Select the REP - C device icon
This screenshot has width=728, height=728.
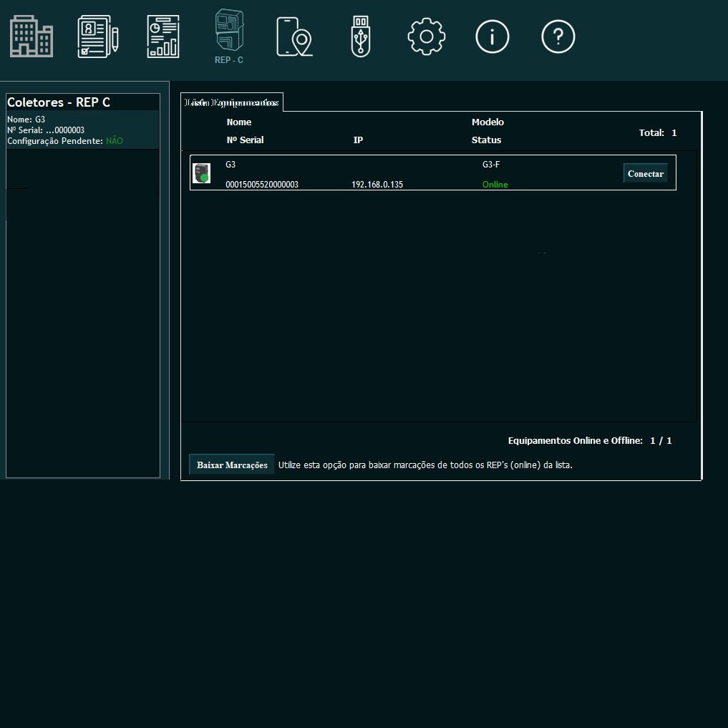pyautogui.click(x=229, y=34)
